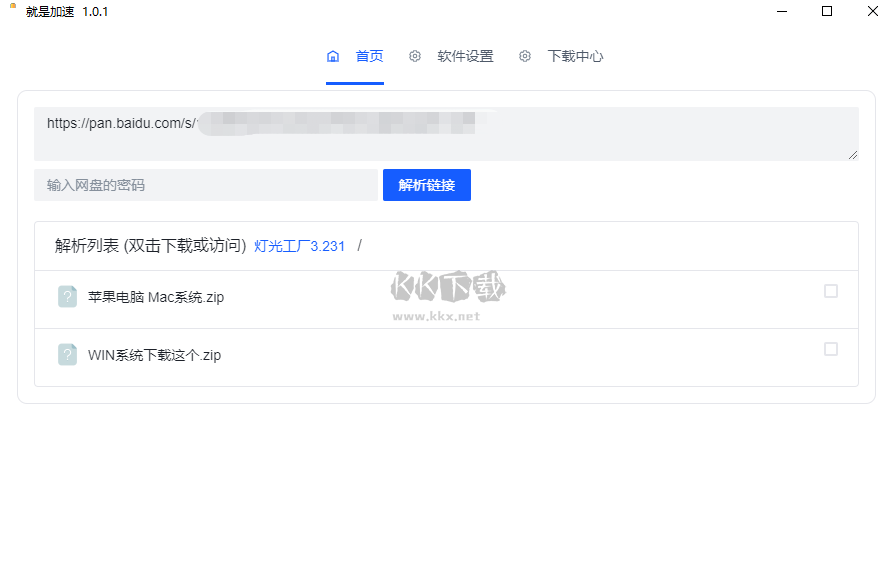
Task: Open the 软件设置 tab
Action: point(466,57)
